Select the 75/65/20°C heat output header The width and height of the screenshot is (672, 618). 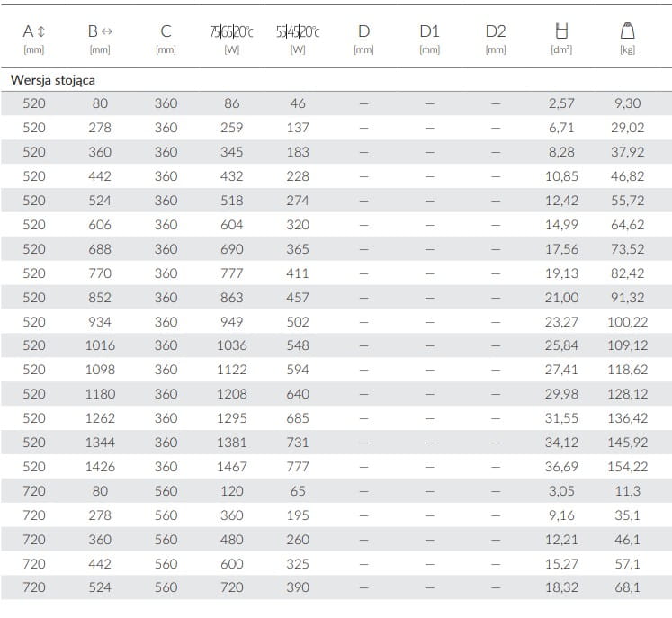[231, 31]
